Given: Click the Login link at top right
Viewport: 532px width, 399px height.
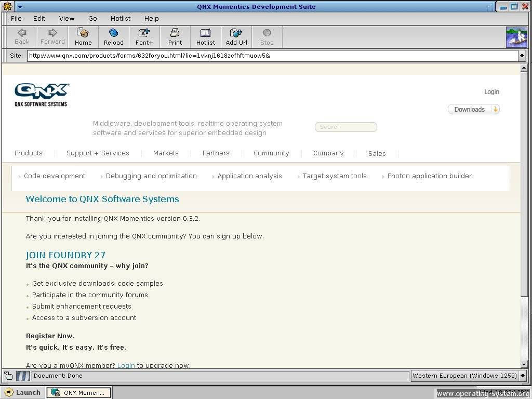Looking at the screenshot, I should [491, 92].
